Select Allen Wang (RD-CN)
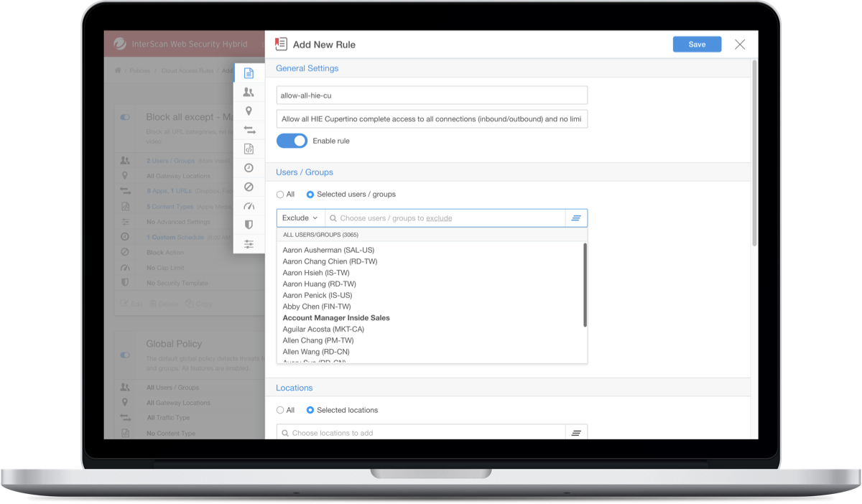The width and height of the screenshot is (862, 504). [x=316, y=352]
